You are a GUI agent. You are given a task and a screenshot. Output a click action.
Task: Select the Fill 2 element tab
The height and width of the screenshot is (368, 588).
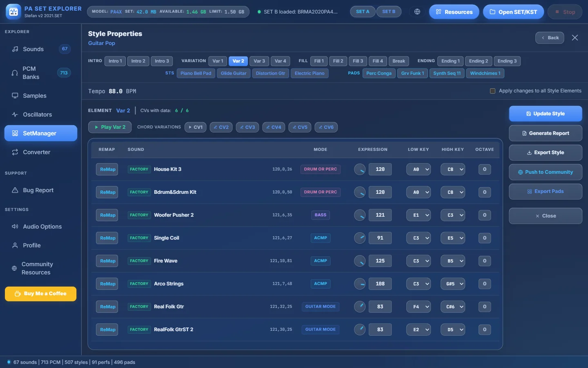pos(338,61)
